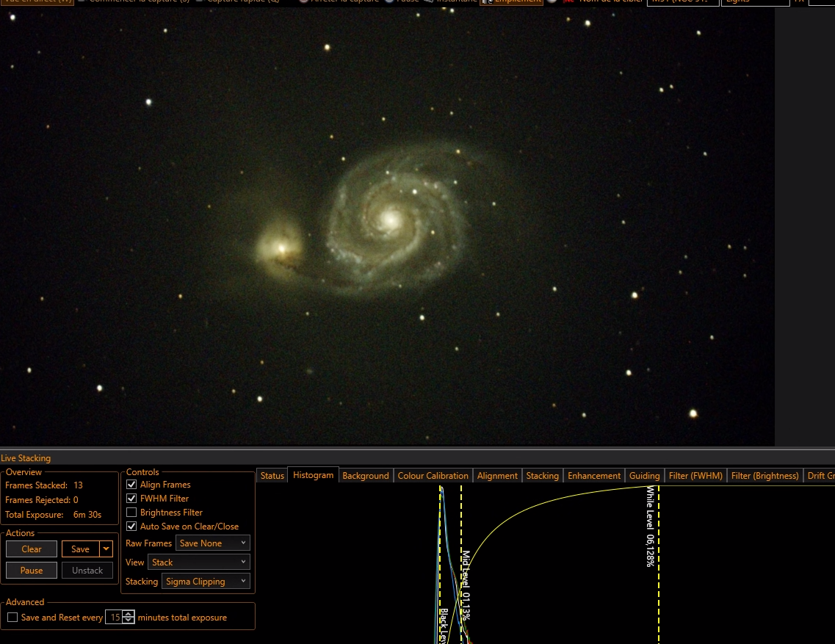Pause the live stacking
The width and height of the screenshot is (835, 644).
click(32, 570)
